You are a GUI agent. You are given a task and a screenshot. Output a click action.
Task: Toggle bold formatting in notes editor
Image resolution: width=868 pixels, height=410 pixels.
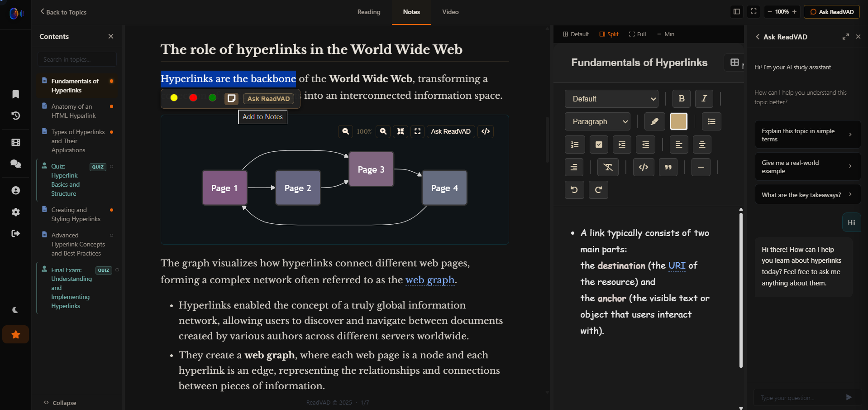[682, 99]
